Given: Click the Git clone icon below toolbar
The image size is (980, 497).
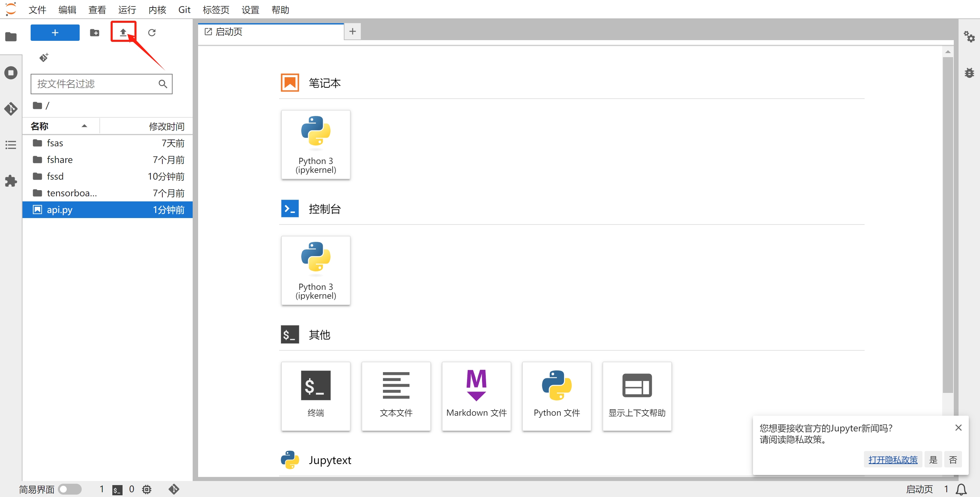Looking at the screenshot, I should pos(44,57).
